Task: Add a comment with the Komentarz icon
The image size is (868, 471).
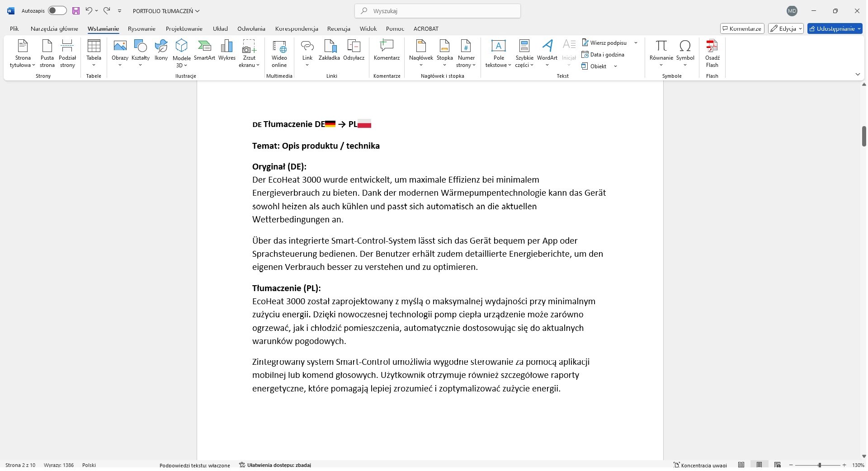Action: click(387, 50)
